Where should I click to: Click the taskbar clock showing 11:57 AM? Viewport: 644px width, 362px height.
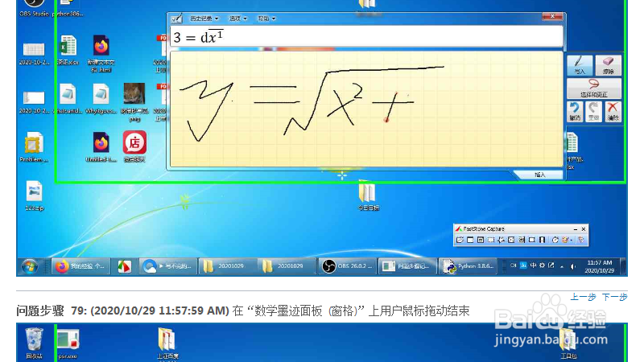[599, 266]
